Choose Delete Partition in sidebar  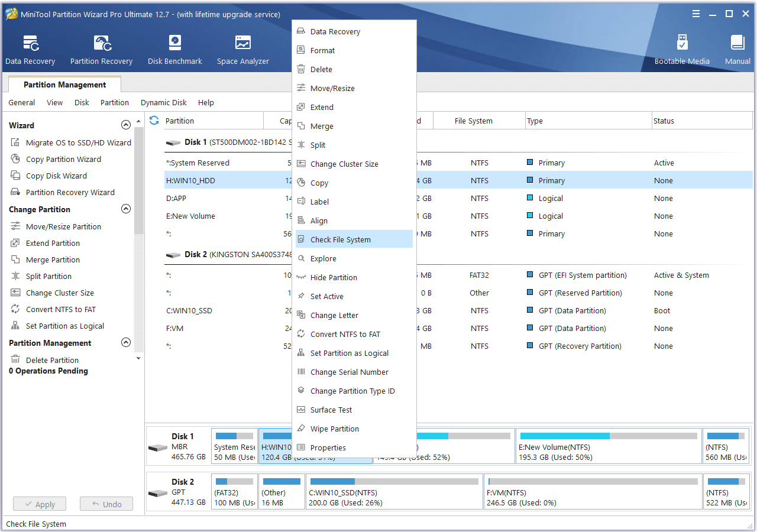44,360
